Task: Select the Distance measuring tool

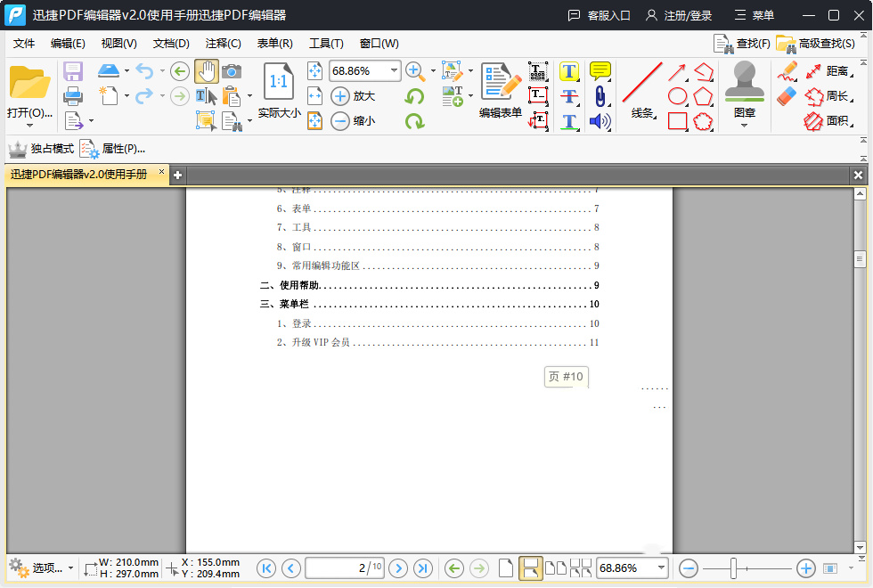Action: click(x=829, y=71)
